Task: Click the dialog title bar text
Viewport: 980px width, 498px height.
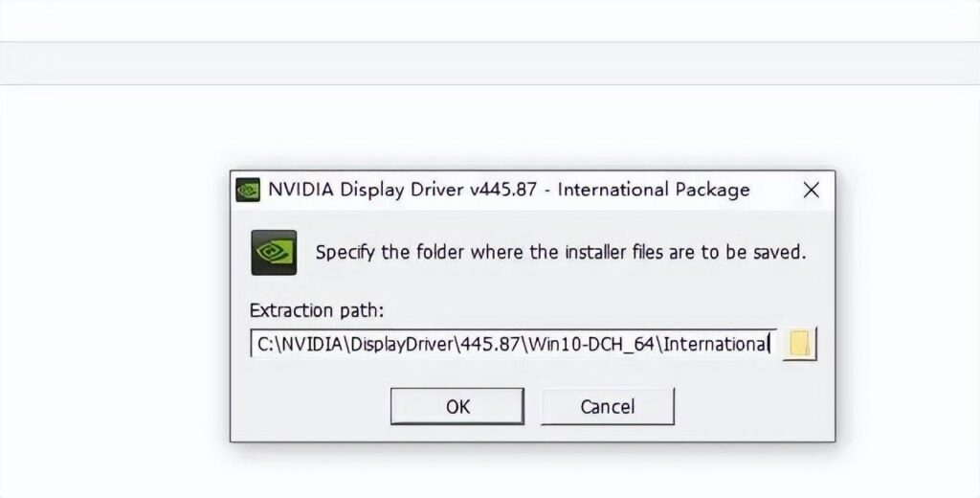Action: (508, 190)
